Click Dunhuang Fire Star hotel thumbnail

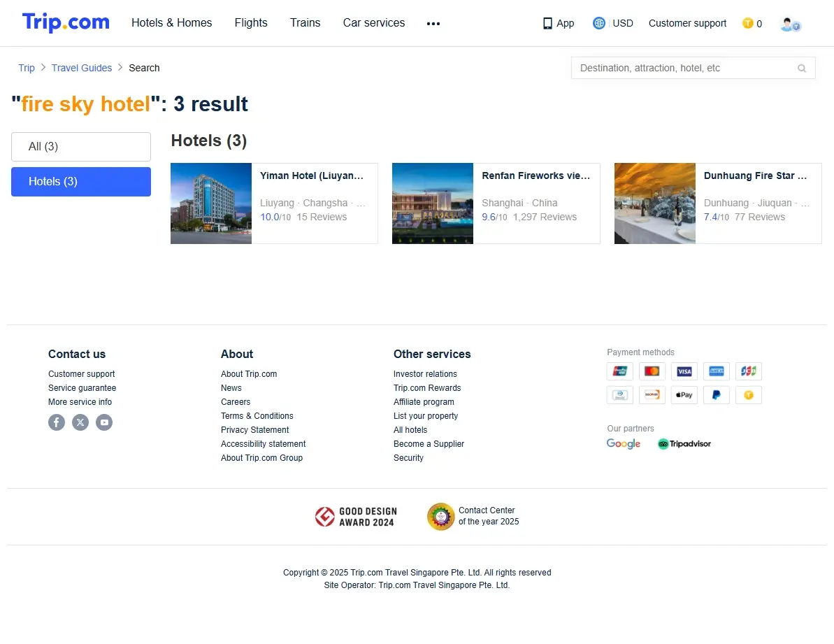point(655,203)
